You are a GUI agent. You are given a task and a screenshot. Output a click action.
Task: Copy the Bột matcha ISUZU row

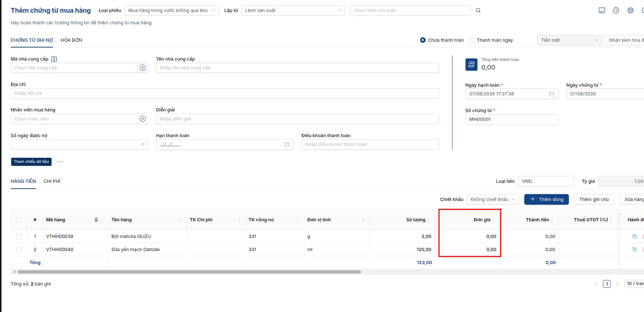point(635,237)
